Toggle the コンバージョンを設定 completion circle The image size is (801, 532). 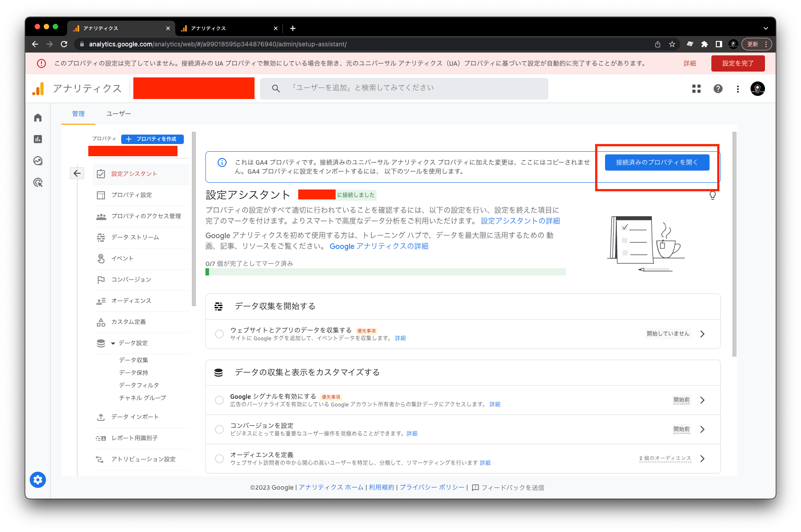tap(219, 429)
